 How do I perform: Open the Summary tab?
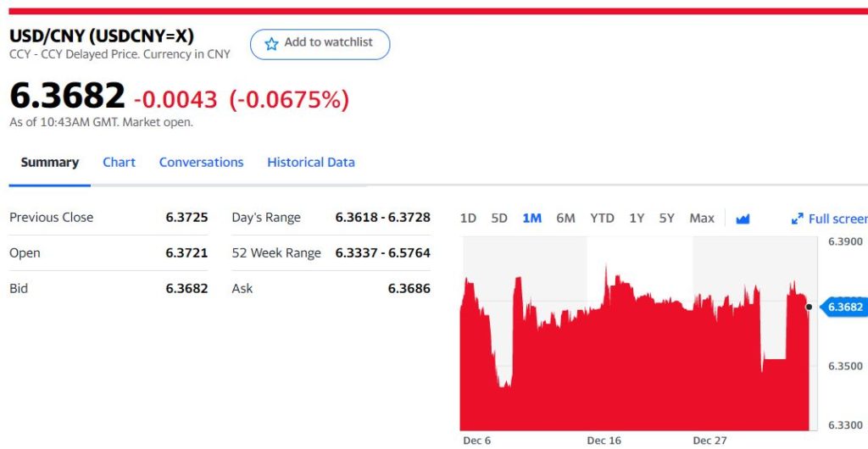point(49,162)
